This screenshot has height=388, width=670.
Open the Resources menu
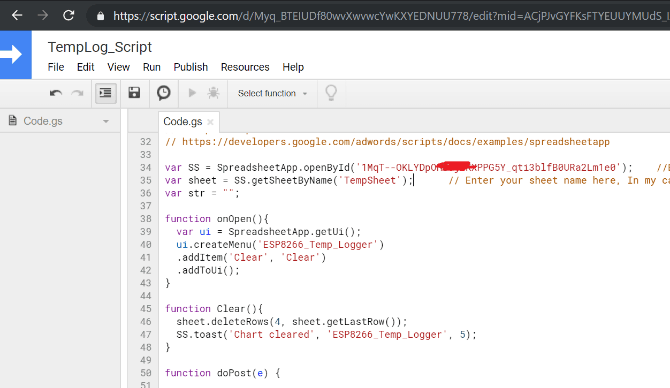point(245,67)
